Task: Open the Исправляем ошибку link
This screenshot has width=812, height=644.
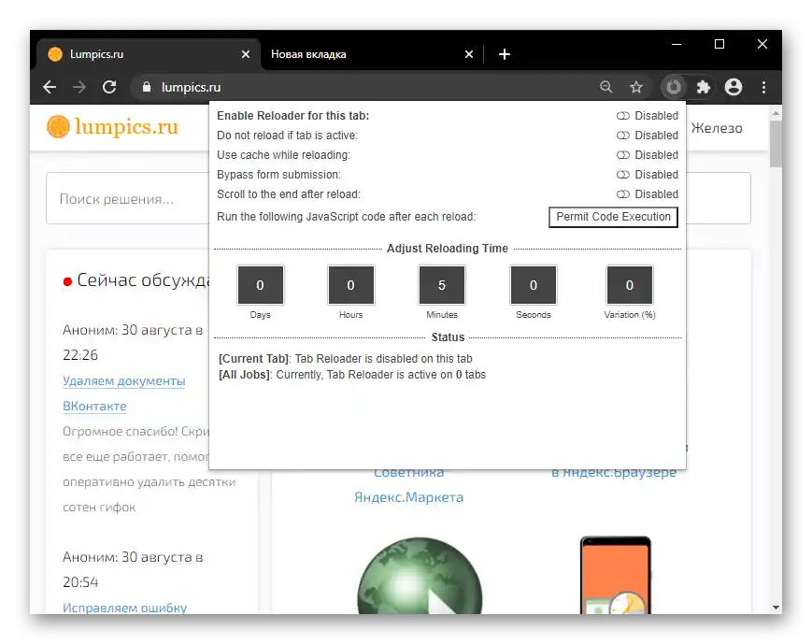Action: 125,608
